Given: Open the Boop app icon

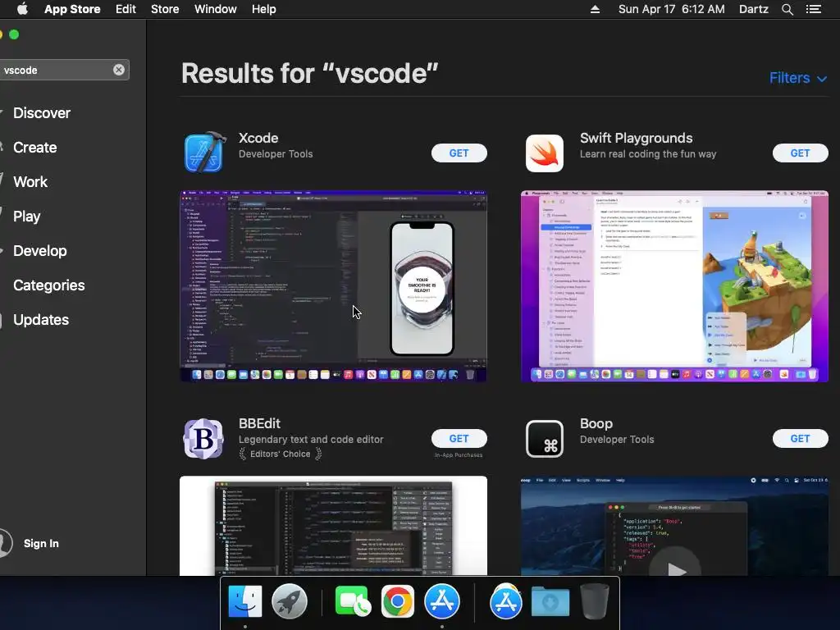Looking at the screenshot, I should tap(545, 439).
